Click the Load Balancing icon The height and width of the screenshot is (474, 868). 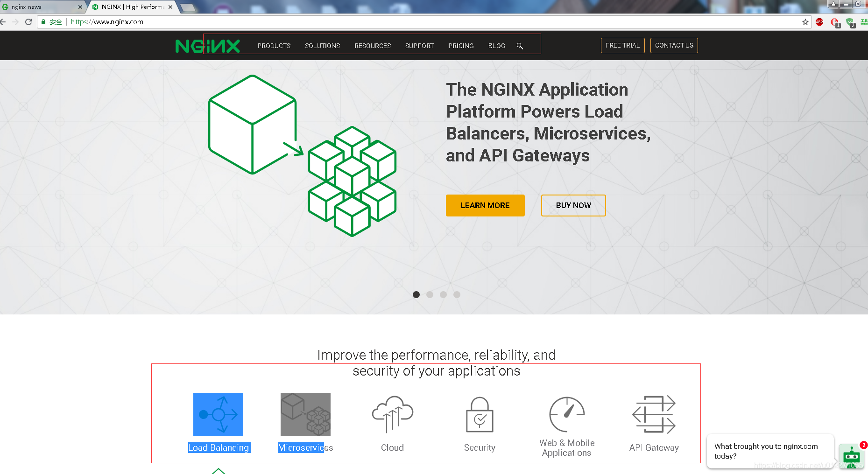click(218, 414)
